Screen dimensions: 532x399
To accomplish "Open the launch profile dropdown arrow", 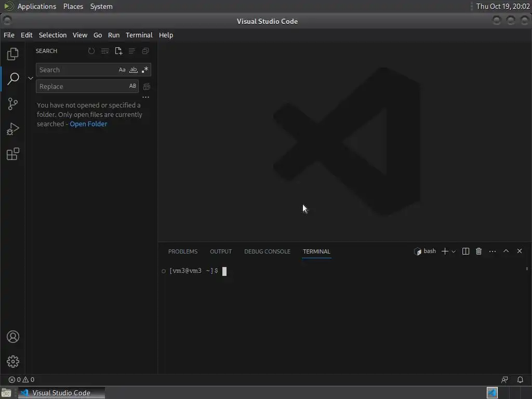I will click(454, 251).
